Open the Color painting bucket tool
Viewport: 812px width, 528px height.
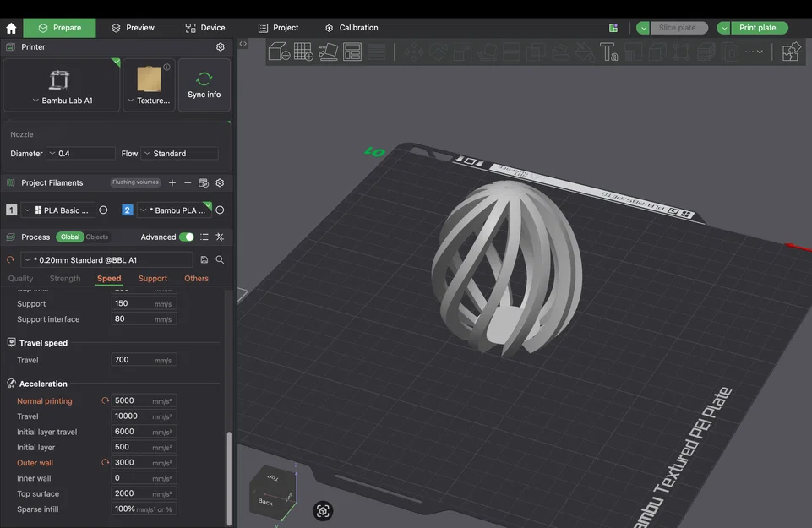coord(585,52)
